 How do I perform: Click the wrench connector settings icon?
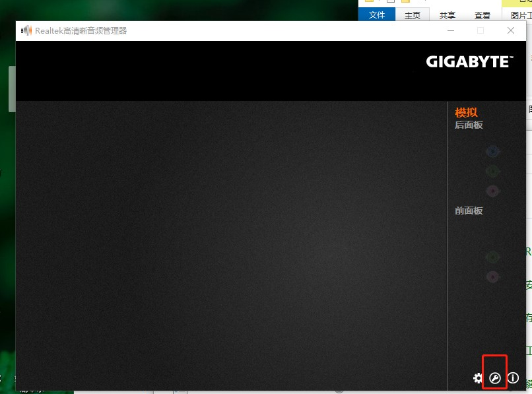pos(494,378)
